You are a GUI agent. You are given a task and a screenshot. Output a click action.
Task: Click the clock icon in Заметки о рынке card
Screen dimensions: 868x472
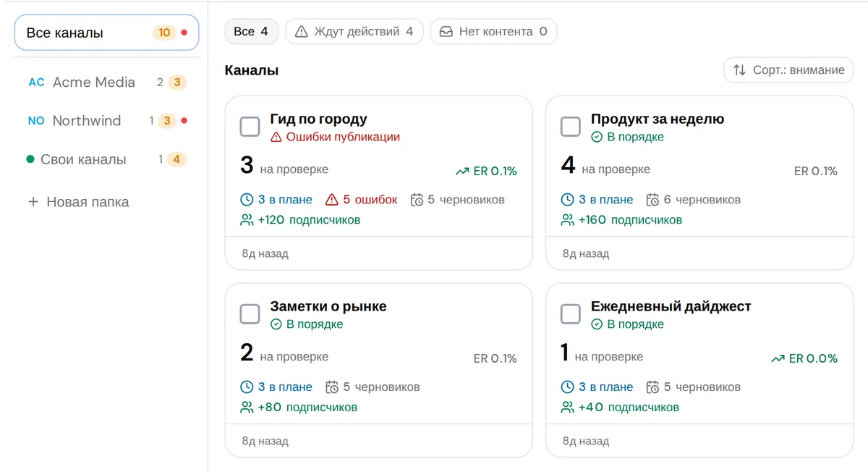click(x=247, y=387)
